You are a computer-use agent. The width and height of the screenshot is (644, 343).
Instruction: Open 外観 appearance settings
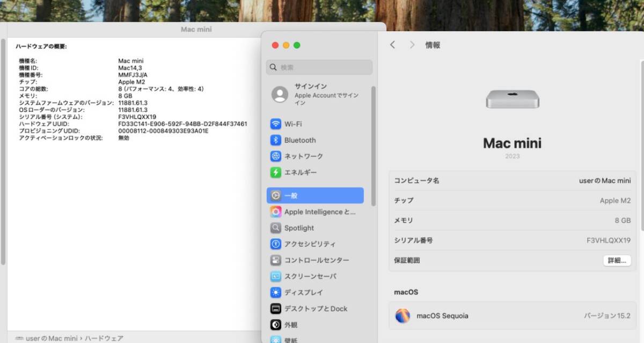click(x=290, y=325)
